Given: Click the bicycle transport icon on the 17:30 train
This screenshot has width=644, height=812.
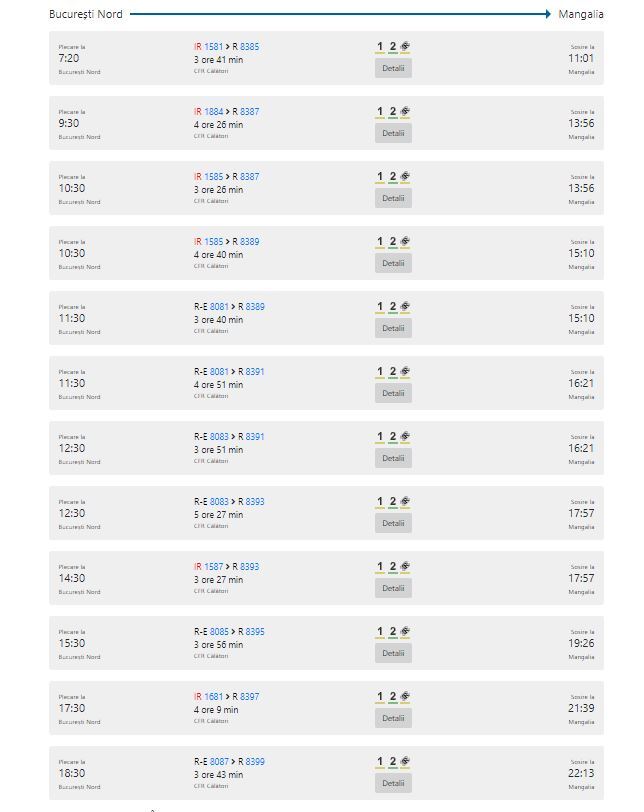Looking at the screenshot, I should [405, 697].
